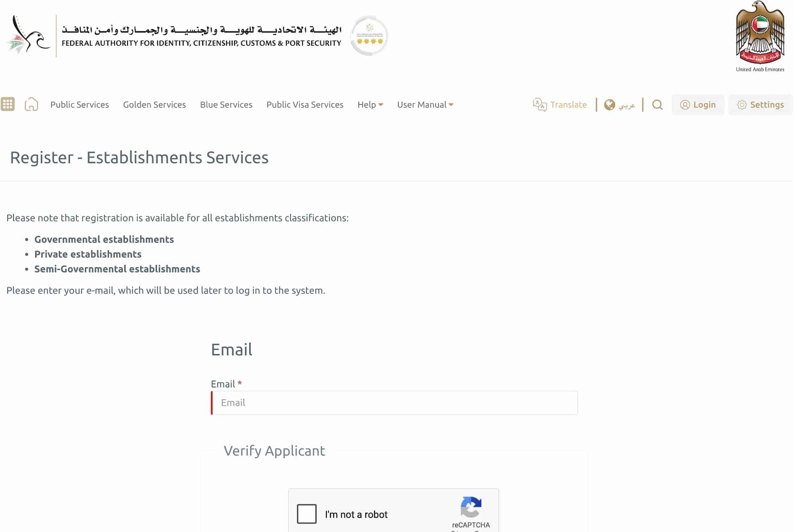Click the Login button
Screen dimensions: 794x532
pos(698,105)
